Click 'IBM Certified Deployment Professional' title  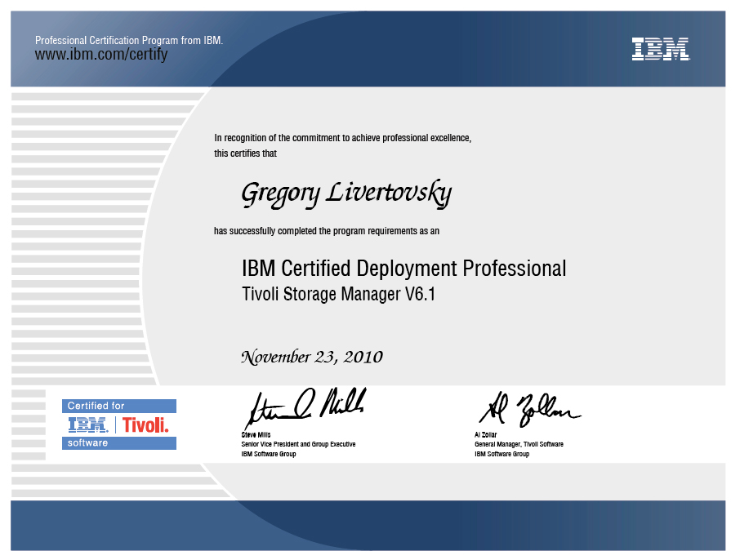pos(404,269)
